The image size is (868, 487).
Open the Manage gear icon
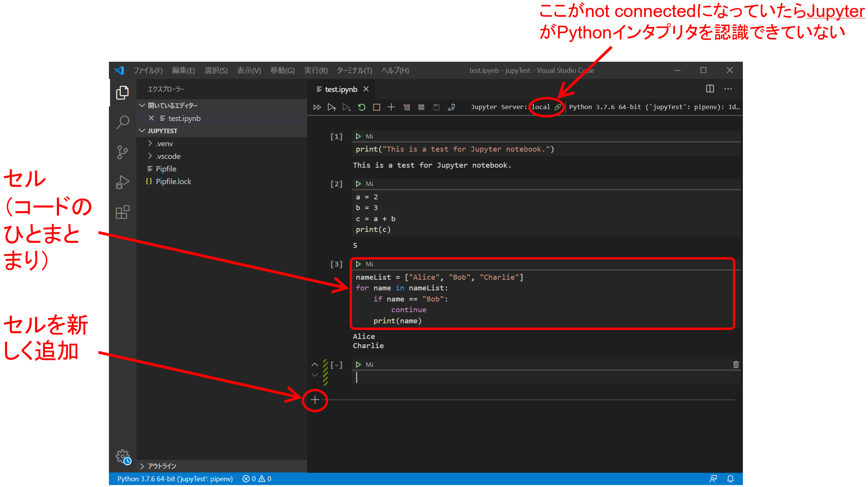click(x=123, y=457)
